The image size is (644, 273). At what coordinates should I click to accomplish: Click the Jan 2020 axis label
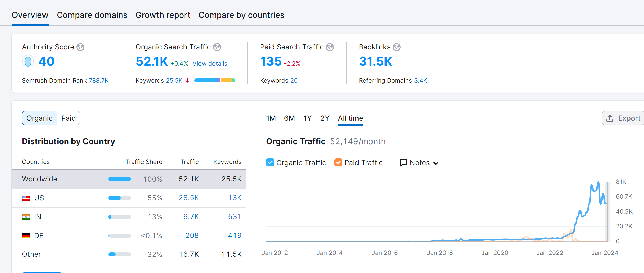(495, 253)
